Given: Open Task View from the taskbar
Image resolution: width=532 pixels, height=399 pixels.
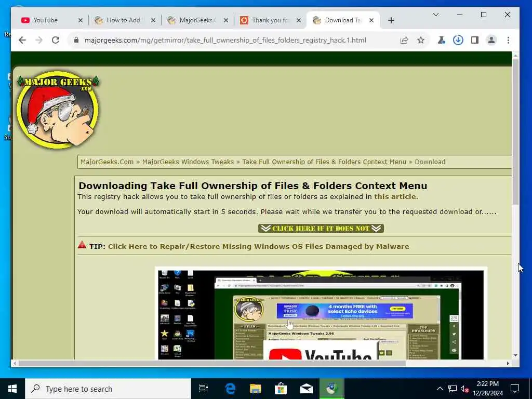Looking at the screenshot, I should coord(204,389).
